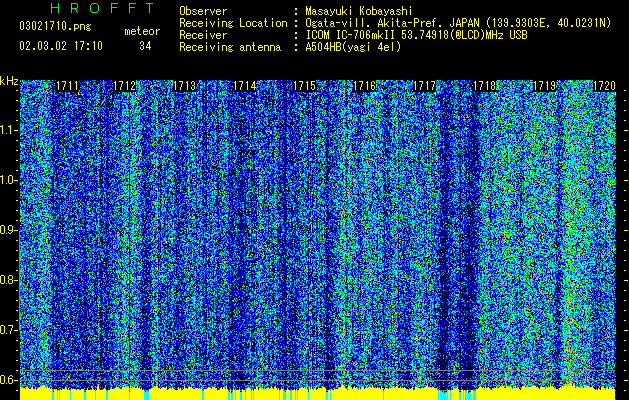Select the filename 03021710.png
629x400 pixels.
[x=55, y=26]
